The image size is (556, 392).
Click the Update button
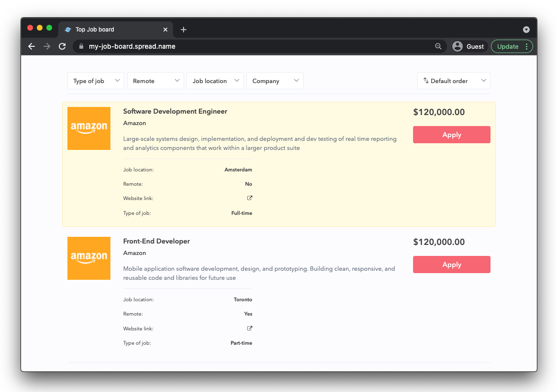pos(509,46)
